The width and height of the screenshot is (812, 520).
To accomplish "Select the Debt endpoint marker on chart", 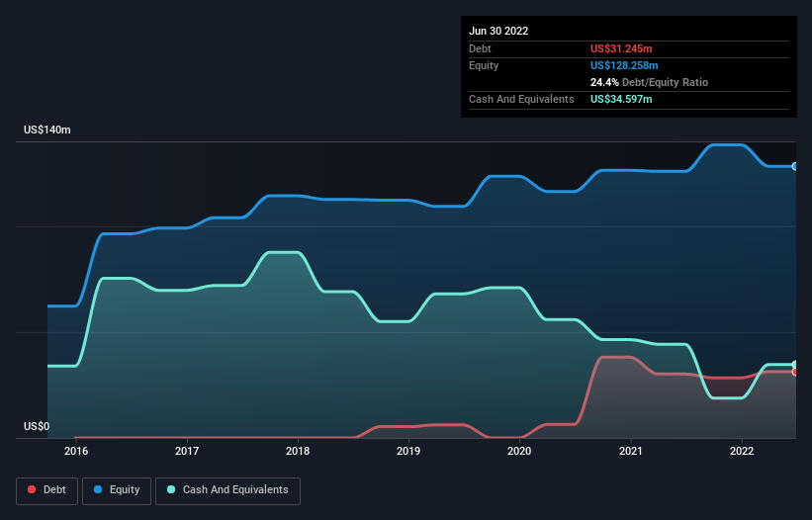I will click(x=795, y=372).
